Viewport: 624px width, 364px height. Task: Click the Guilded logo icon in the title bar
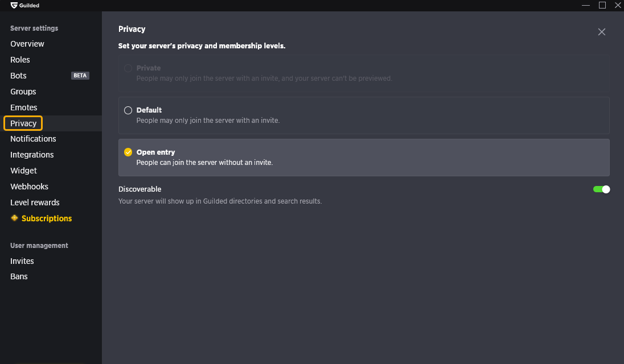(x=14, y=5)
